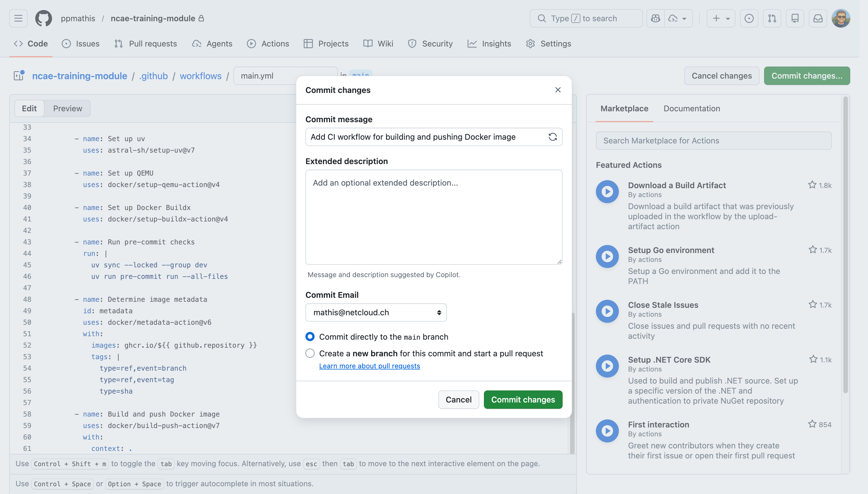Image resolution: width=868 pixels, height=494 pixels.
Task: Open Learn more about pull requests link
Action: pyautogui.click(x=369, y=366)
